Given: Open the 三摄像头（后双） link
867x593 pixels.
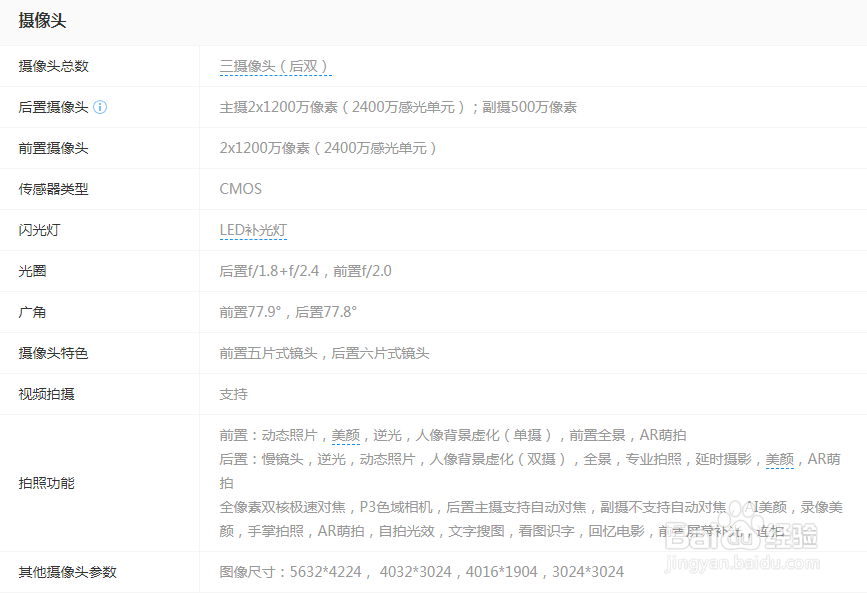Looking at the screenshot, I should click(x=276, y=66).
